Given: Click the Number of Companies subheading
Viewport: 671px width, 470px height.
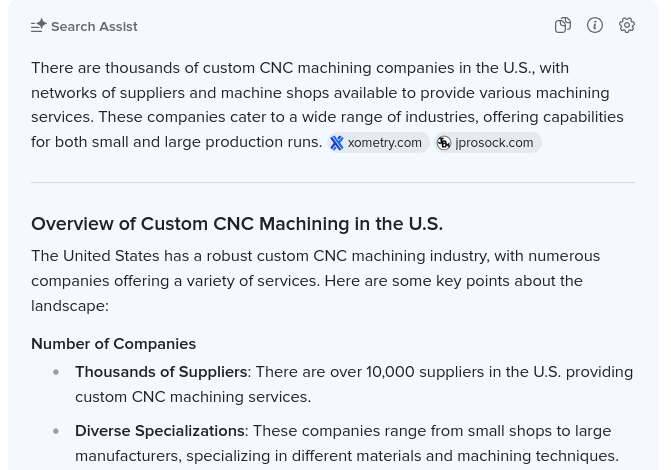Looking at the screenshot, I should 113,343.
